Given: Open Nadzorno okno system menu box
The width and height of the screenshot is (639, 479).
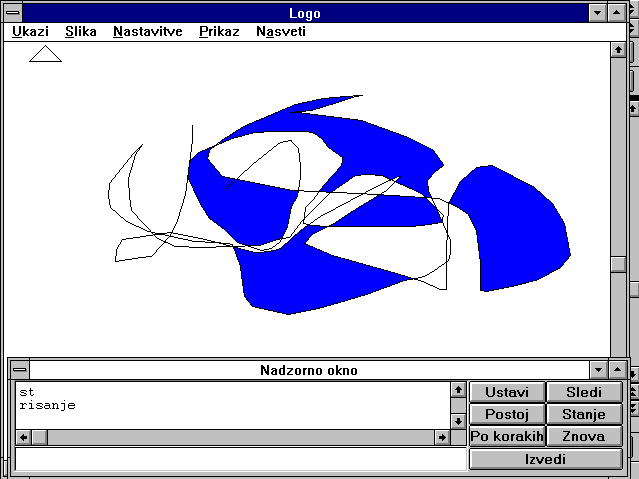Looking at the screenshot, I should point(19,370).
